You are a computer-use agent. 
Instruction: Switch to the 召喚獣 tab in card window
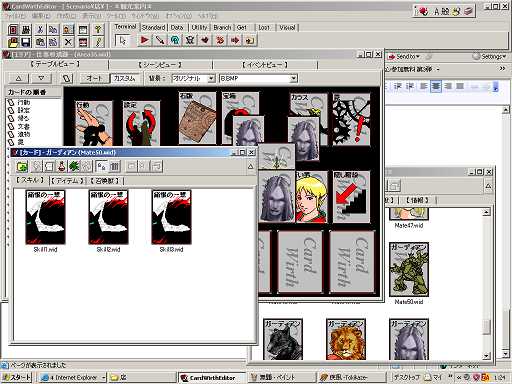[104, 181]
